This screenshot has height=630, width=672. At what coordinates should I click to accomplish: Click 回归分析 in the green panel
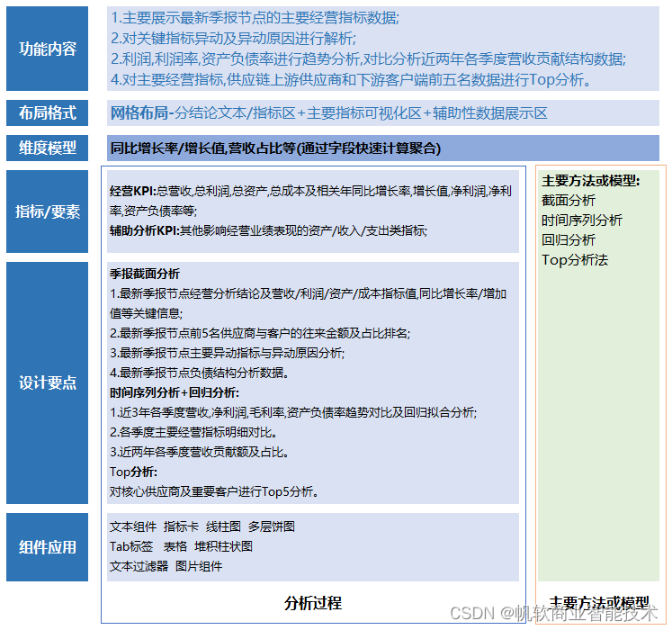click(569, 239)
